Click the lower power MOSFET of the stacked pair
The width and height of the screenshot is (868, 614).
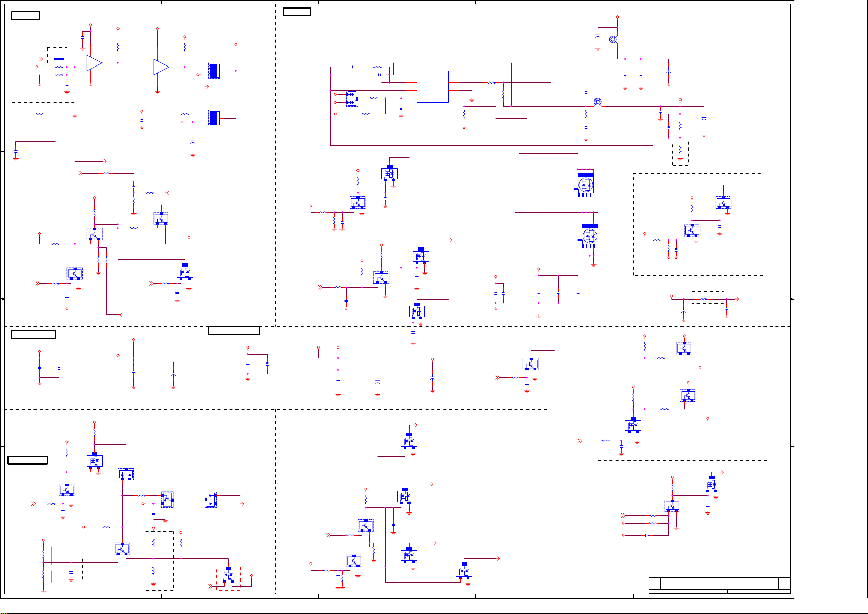point(589,235)
